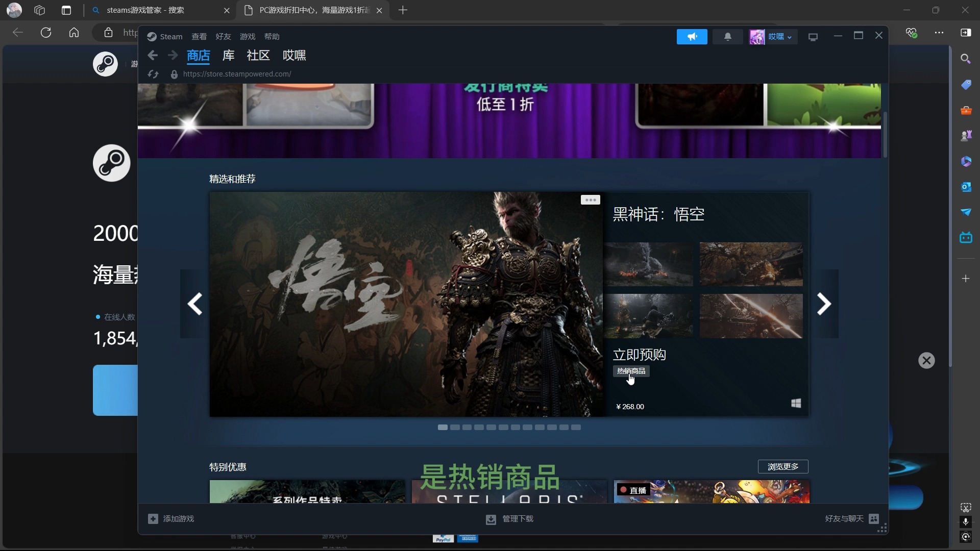This screenshot has height=551, width=980.
Task: Open the Edge sidebar shopping tag icon
Action: click(x=966, y=85)
